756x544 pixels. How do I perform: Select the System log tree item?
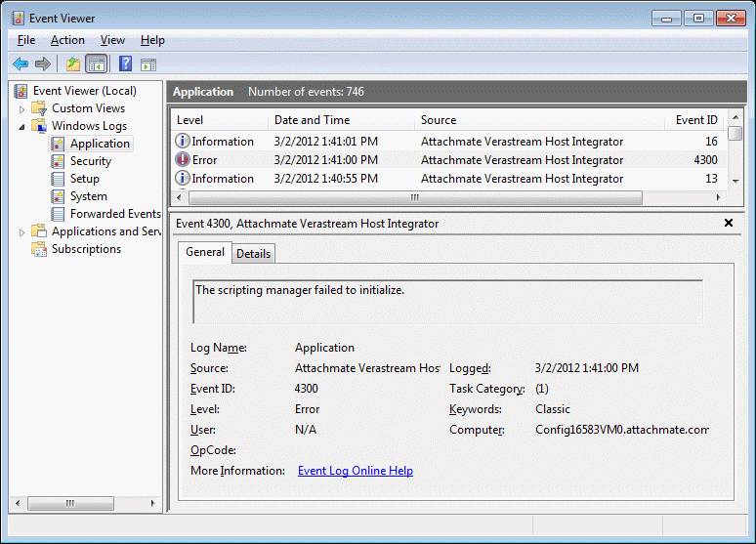89,196
